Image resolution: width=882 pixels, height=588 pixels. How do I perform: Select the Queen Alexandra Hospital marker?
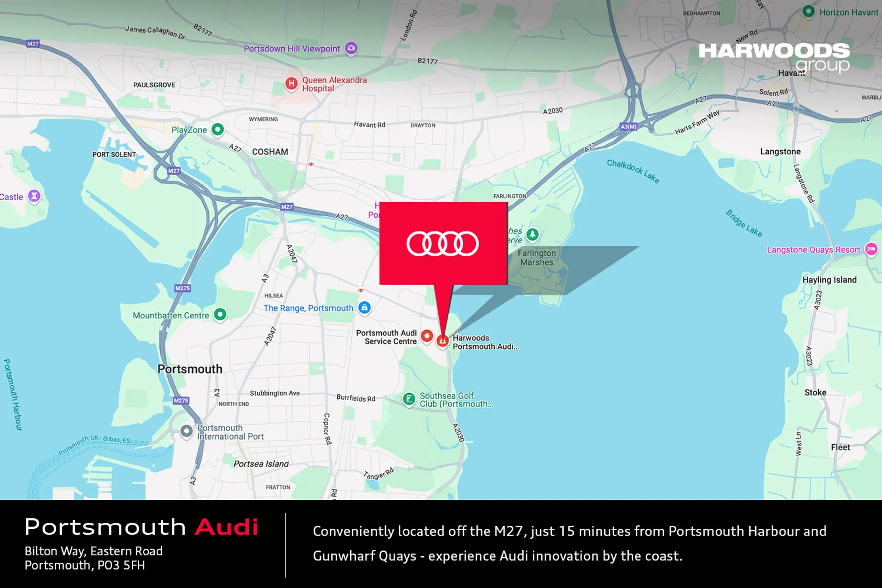pos(291,84)
